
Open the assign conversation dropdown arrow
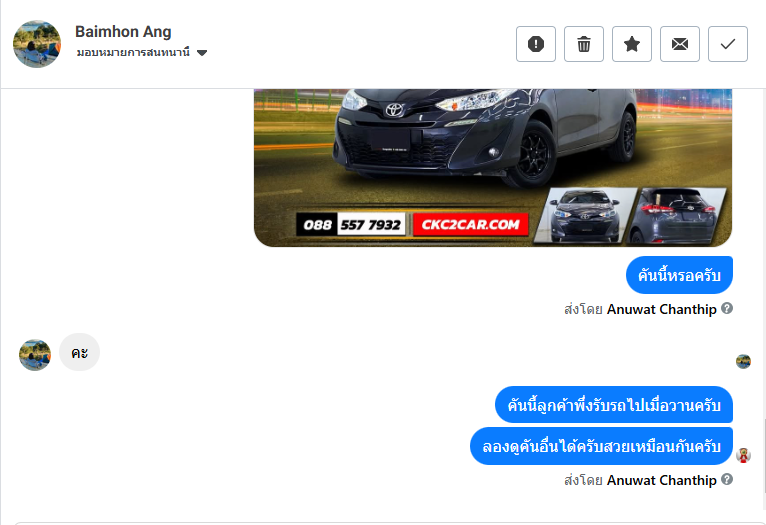[x=202, y=53]
